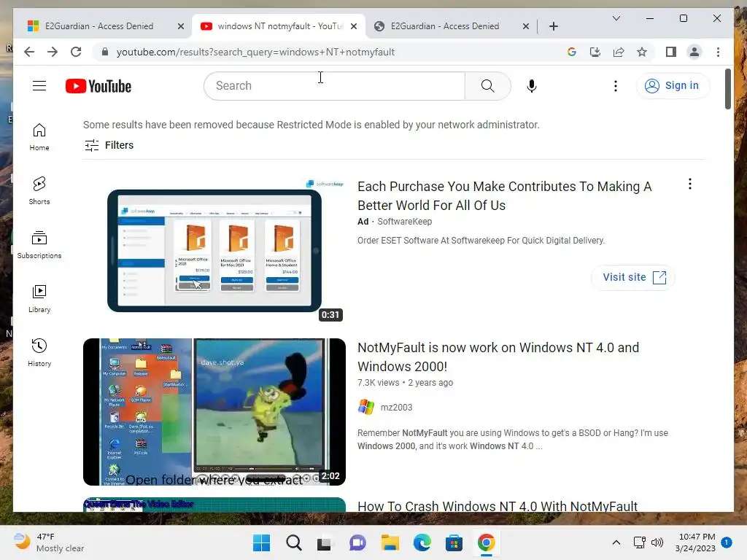Open File Explorer from taskbar

[x=390, y=542]
